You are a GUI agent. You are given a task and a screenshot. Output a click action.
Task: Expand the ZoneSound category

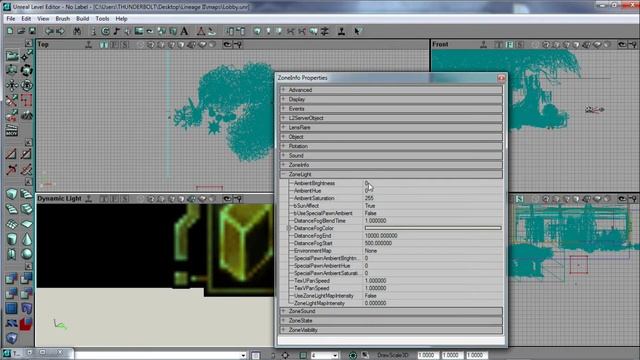coord(283,311)
